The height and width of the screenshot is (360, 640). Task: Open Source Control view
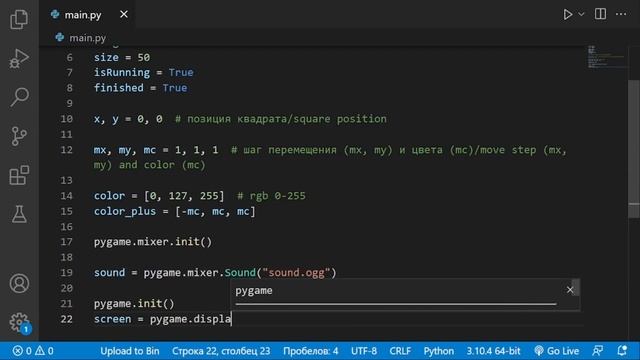coord(19,136)
